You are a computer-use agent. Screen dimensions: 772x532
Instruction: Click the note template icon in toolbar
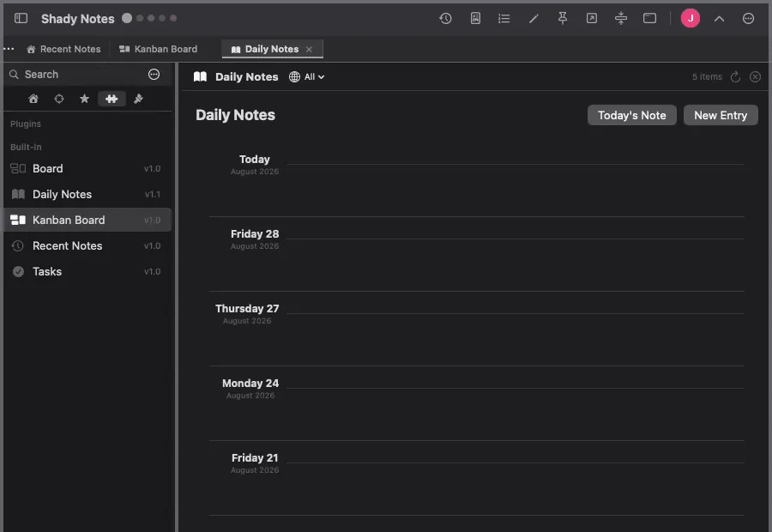[475, 19]
